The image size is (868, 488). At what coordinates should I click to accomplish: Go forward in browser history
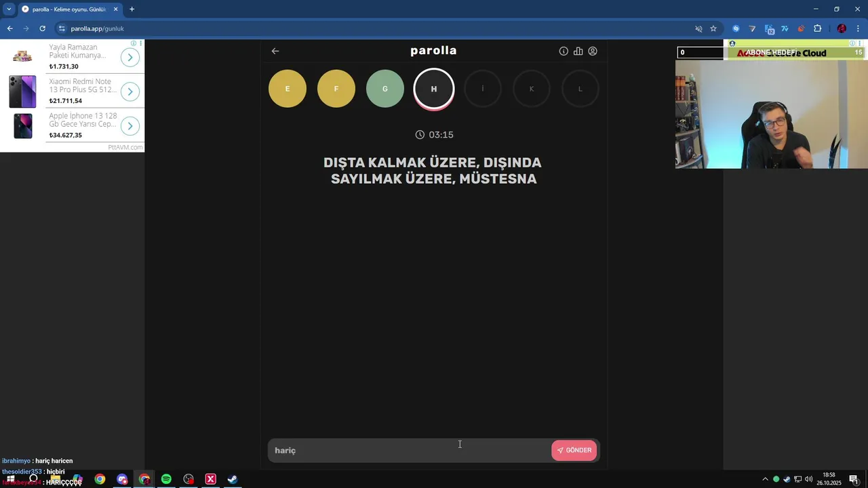(26, 28)
